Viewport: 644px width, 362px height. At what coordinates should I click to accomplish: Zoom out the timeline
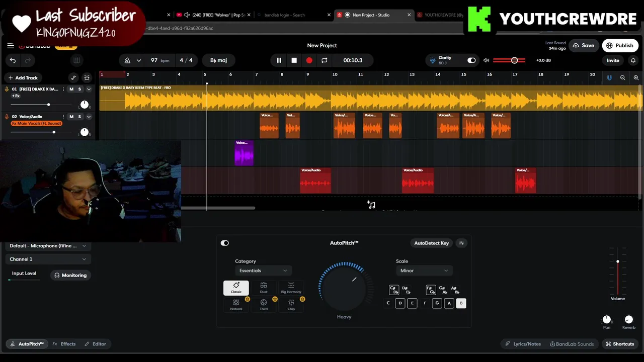click(x=623, y=77)
